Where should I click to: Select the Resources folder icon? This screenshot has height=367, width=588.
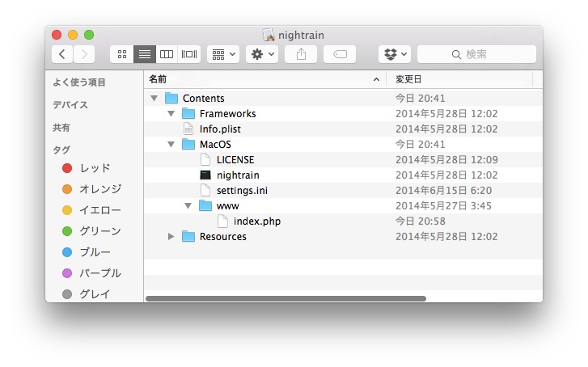point(188,237)
